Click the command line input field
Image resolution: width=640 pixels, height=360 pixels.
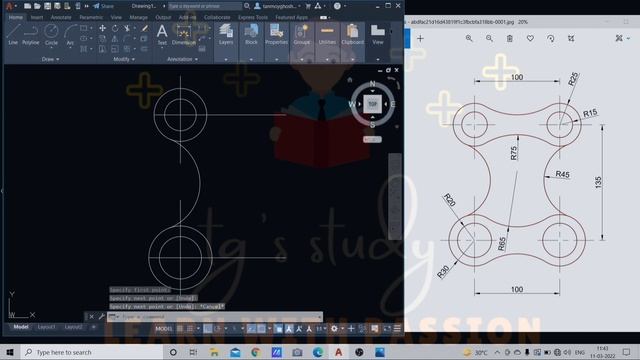tap(215, 317)
